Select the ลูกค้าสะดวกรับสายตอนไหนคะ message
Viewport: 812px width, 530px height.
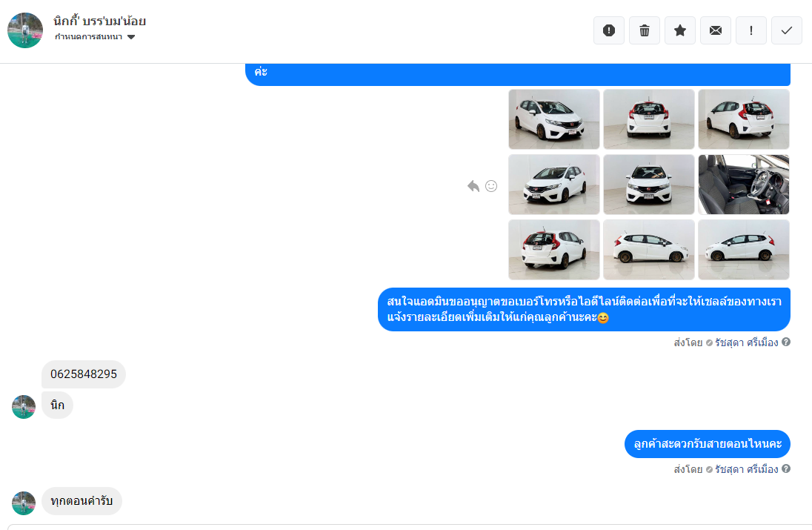(708, 444)
